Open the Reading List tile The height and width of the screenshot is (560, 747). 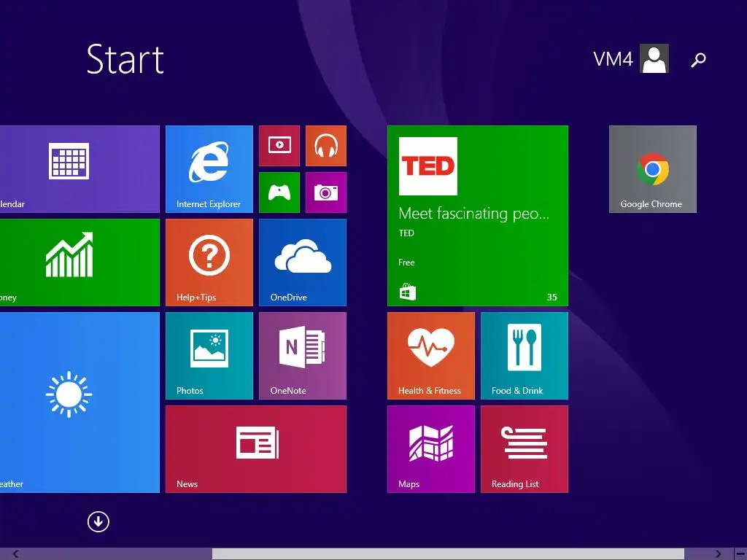(x=525, y=449)
